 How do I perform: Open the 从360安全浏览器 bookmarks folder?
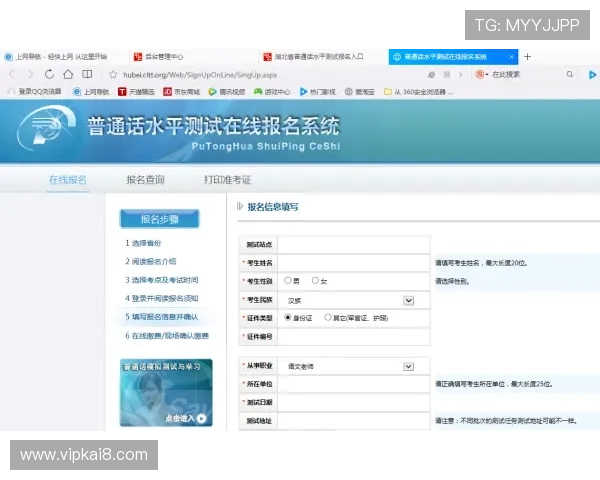click(418, 92)
